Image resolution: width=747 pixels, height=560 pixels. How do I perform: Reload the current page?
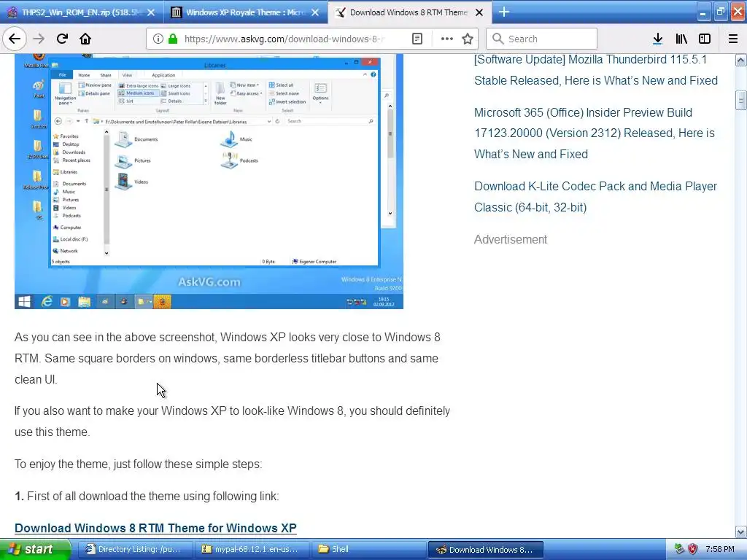[x=62, y=39]
